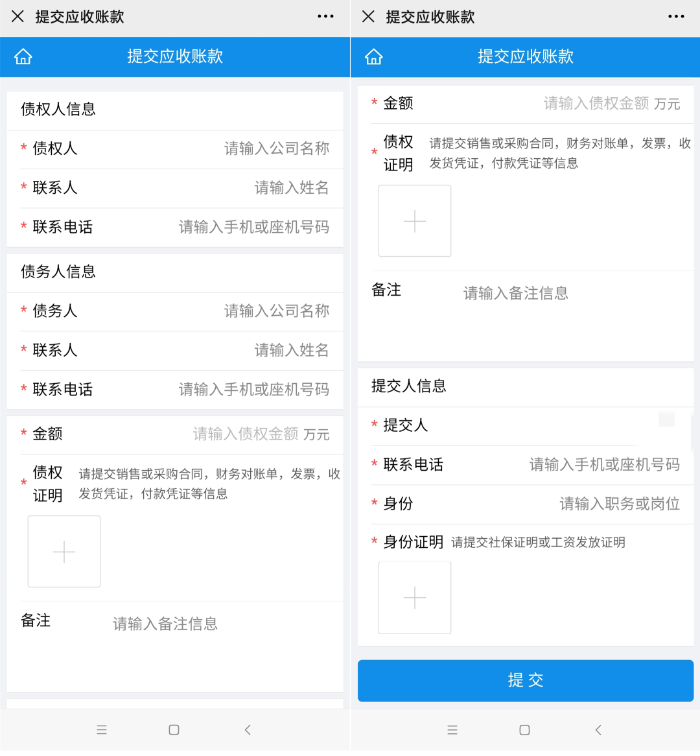
Task: Tap the Android home square on the left screen
Action: pyautogui.click(x=174, y=730)
